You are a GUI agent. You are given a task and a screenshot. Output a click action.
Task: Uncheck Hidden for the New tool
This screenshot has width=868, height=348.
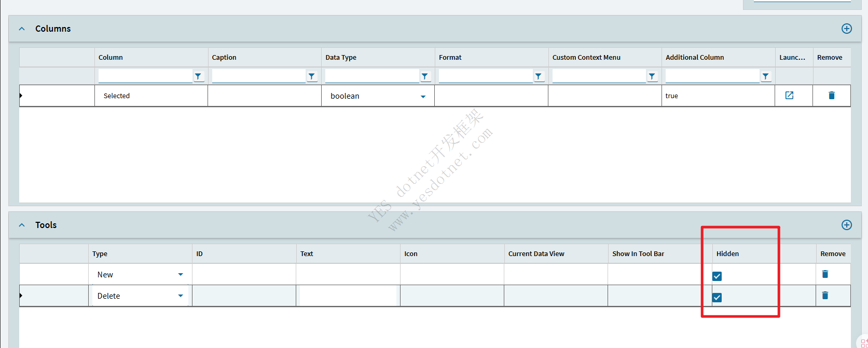717,276
